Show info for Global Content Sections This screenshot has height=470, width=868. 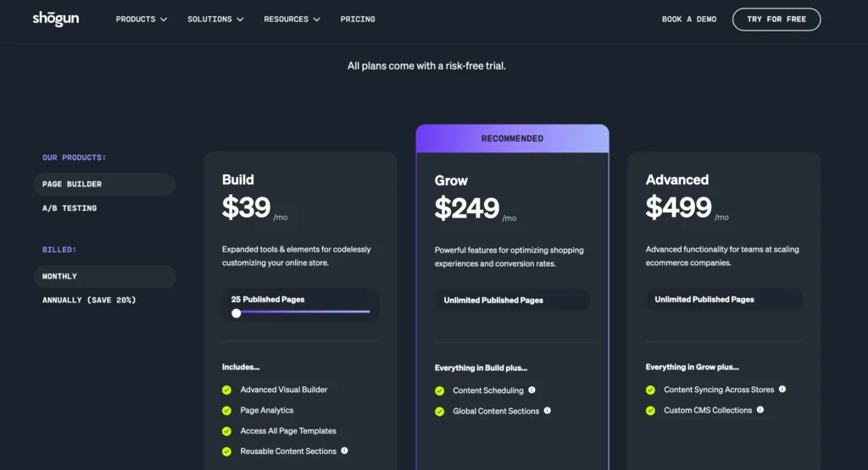coord(547,410)
